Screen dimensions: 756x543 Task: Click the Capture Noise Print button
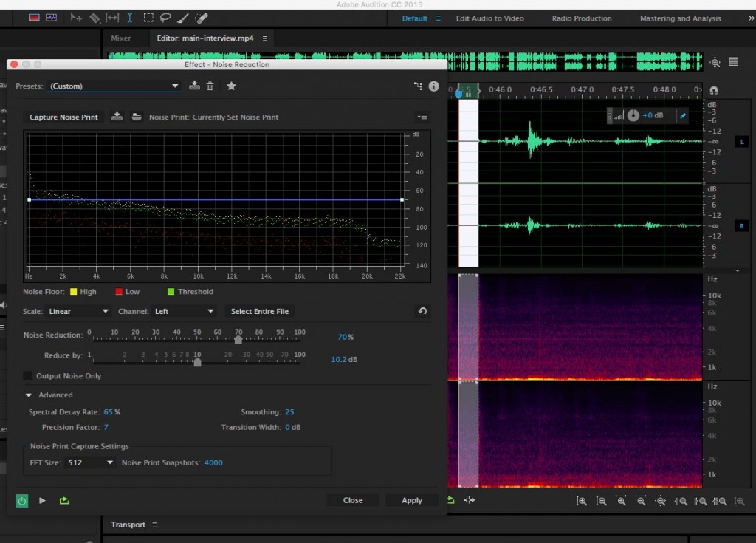63,117
